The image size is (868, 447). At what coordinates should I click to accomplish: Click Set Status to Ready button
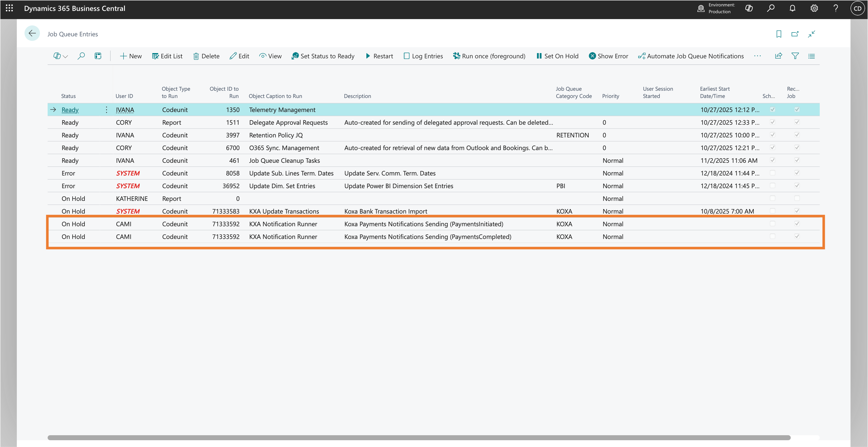click(x=323, y=56)
